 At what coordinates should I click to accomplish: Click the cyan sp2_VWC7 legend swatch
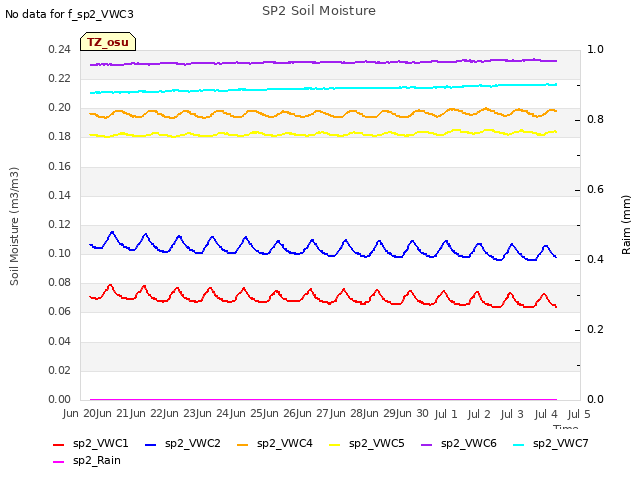[x=519, y=444]
